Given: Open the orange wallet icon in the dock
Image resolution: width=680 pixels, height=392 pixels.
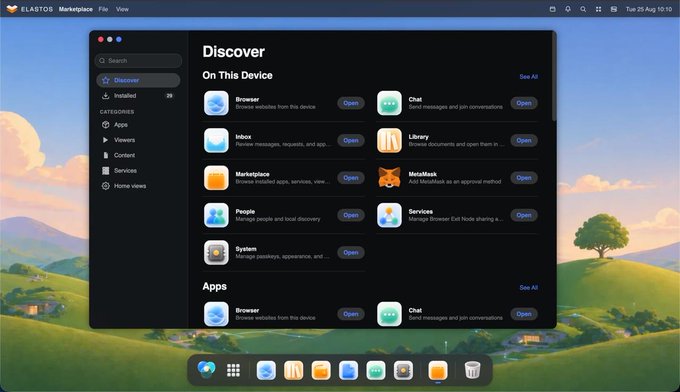Looking at the screenshot, I should pyautogui.click(x=321, y=371).
